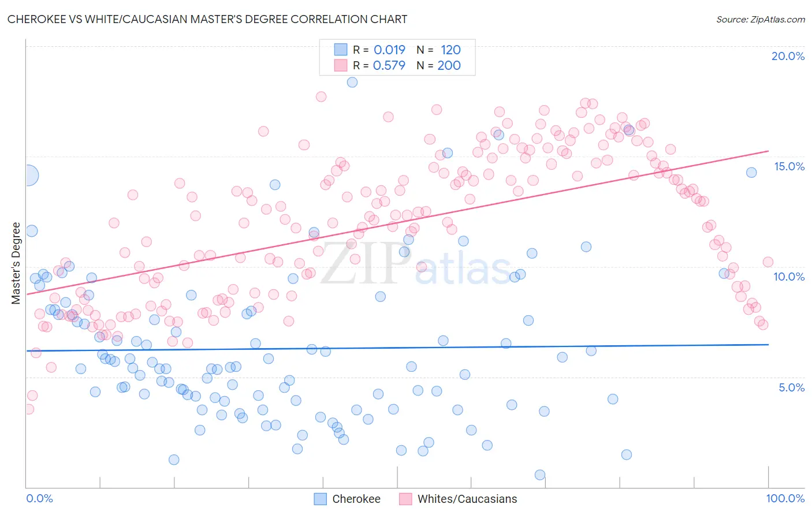Click the blue swatch beside R = 0.019
812x515 pixels.
click(x=341, y=50)
